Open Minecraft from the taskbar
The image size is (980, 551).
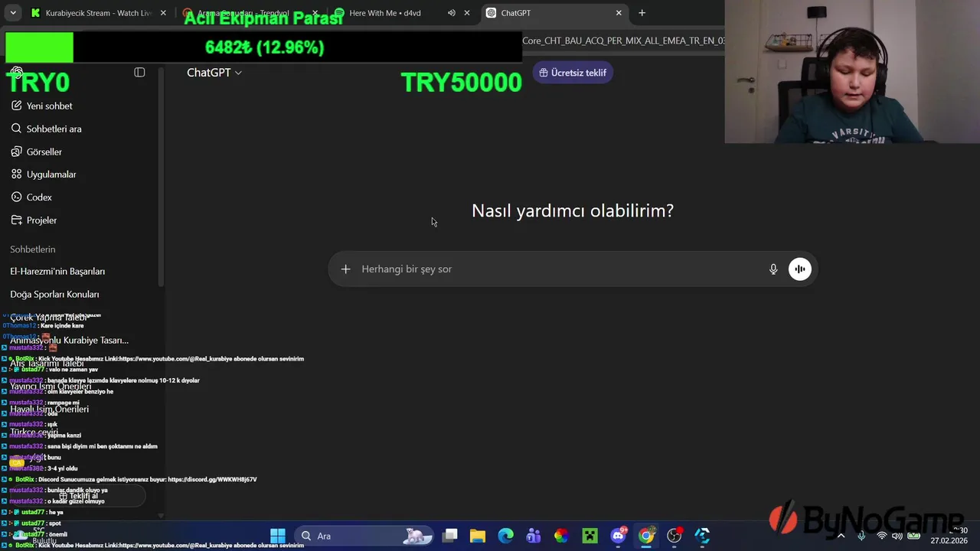coord(590,536)
